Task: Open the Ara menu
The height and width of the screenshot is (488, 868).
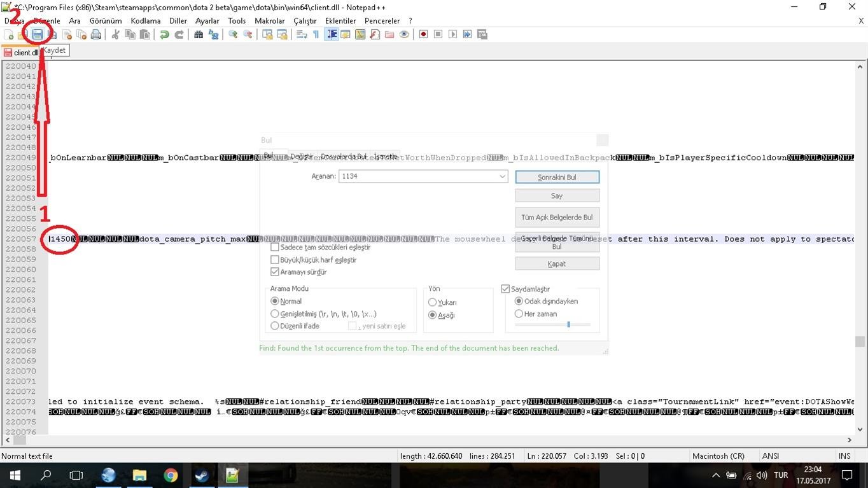Action: 74,20
